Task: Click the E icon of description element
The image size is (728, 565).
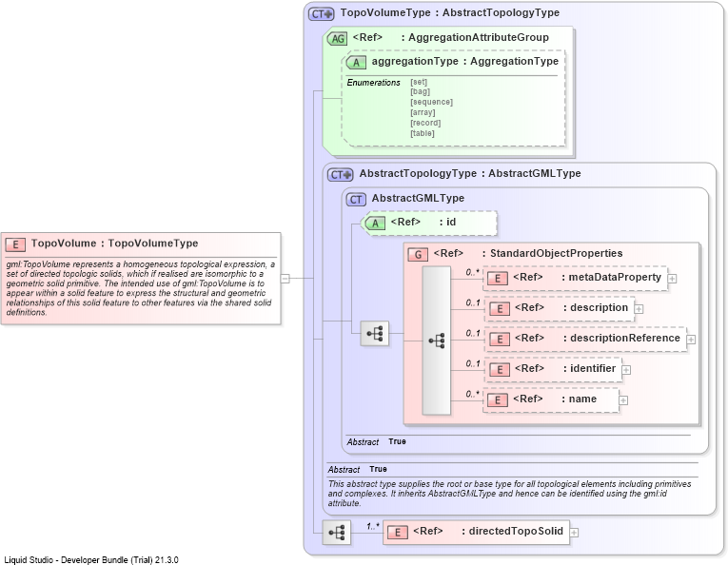Action: [500, 308]
